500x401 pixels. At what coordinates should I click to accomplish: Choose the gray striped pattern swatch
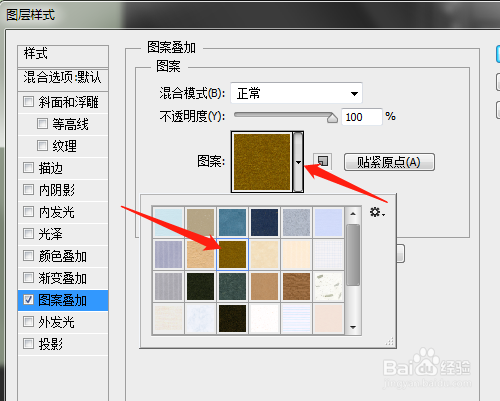[x=169, y=286]
